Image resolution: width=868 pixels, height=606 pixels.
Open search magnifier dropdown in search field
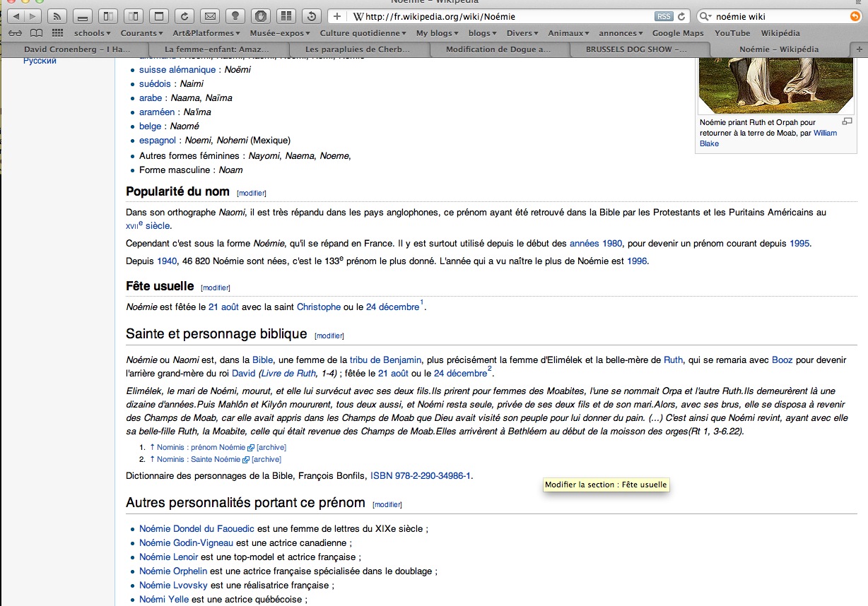coord(705,16)
